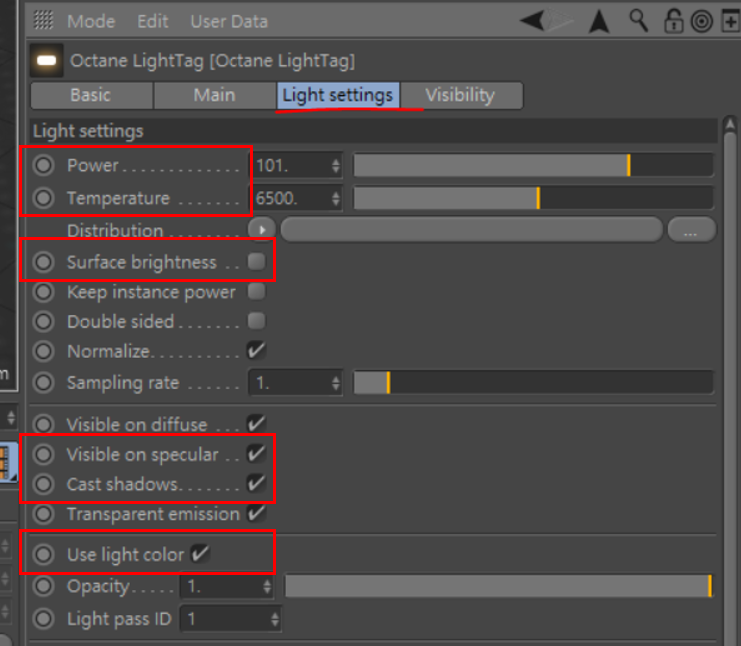Click the Light pass ID input field
Screen dimensions: 741x646
tap(231, 619)
